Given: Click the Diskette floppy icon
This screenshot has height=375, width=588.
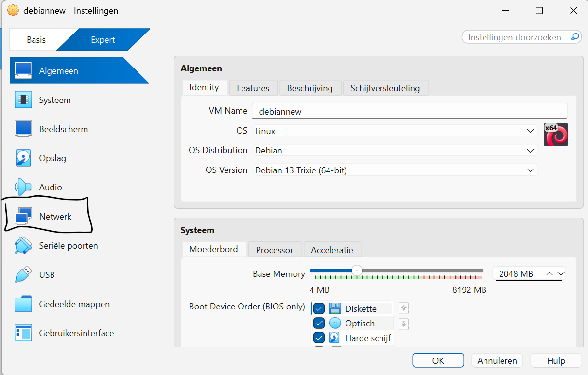Looking at the screenshot, I should pos(335,308).
